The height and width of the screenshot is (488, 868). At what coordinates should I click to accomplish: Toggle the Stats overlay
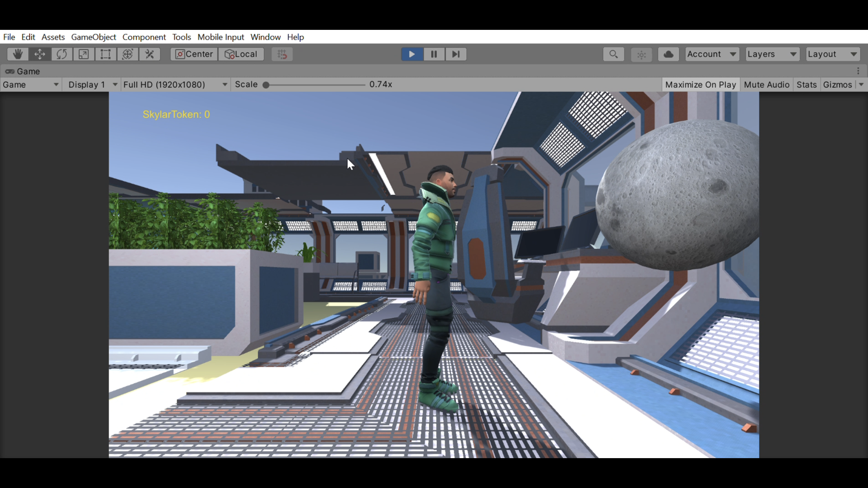click(x=806, y=84)
